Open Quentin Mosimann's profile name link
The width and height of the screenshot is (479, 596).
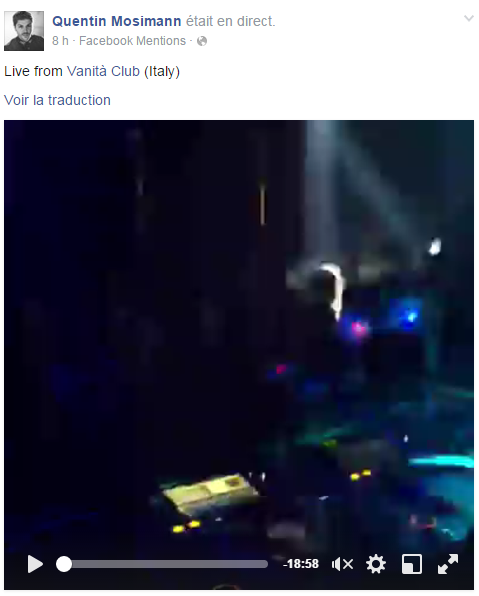pyautogui.click(x=117, y=21)
